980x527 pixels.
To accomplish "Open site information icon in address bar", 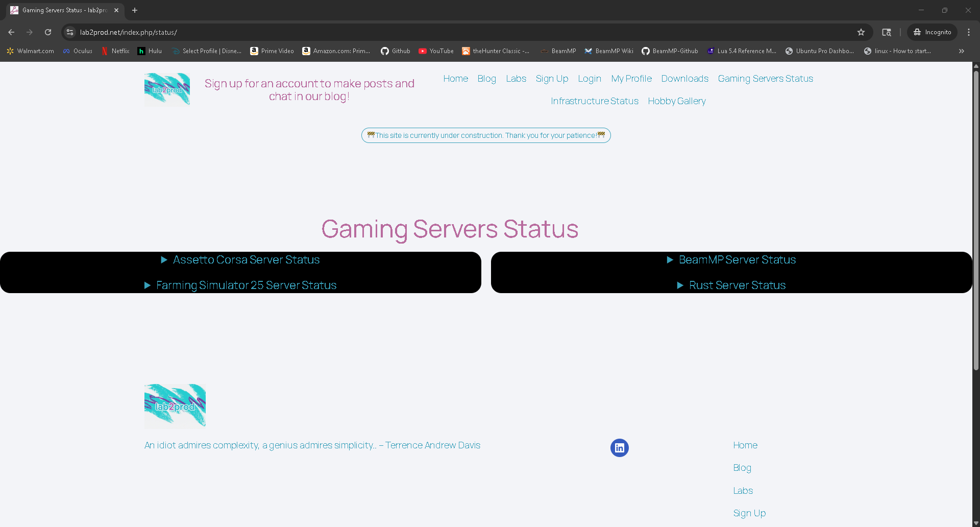I will click(70, 32).
